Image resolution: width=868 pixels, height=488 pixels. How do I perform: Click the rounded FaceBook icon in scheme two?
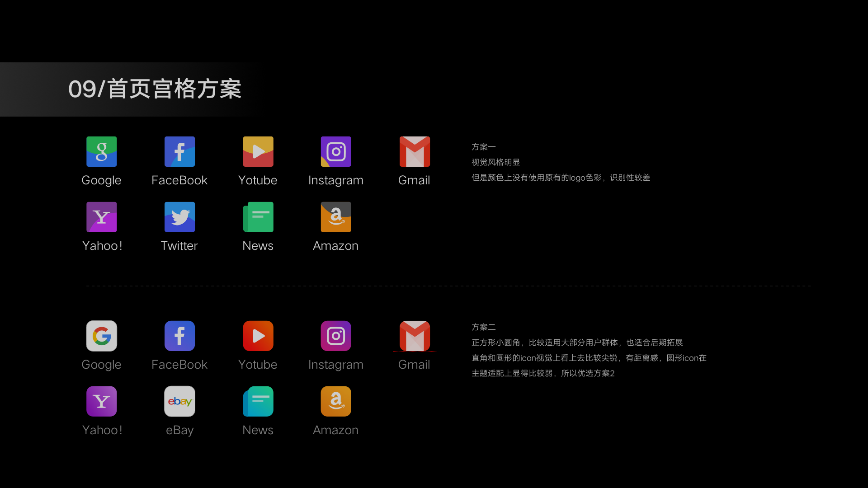coord(180,336)
